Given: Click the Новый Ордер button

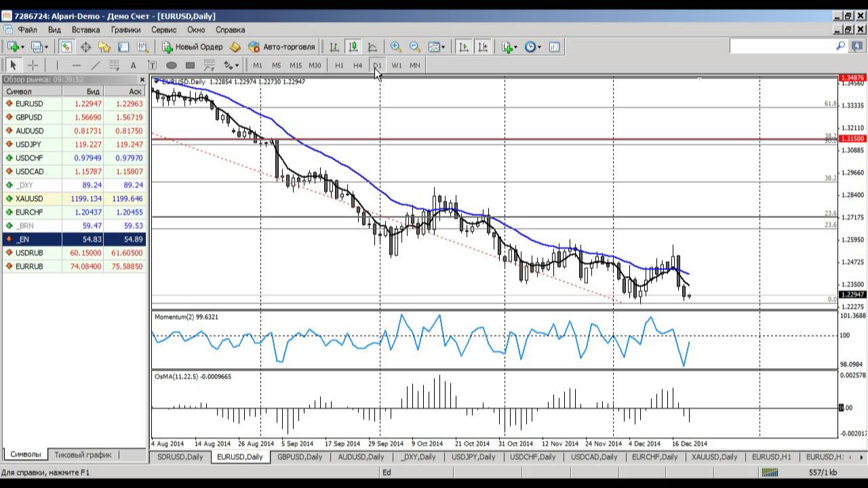Looking at the screenshot, I should [x=192, y=47].
